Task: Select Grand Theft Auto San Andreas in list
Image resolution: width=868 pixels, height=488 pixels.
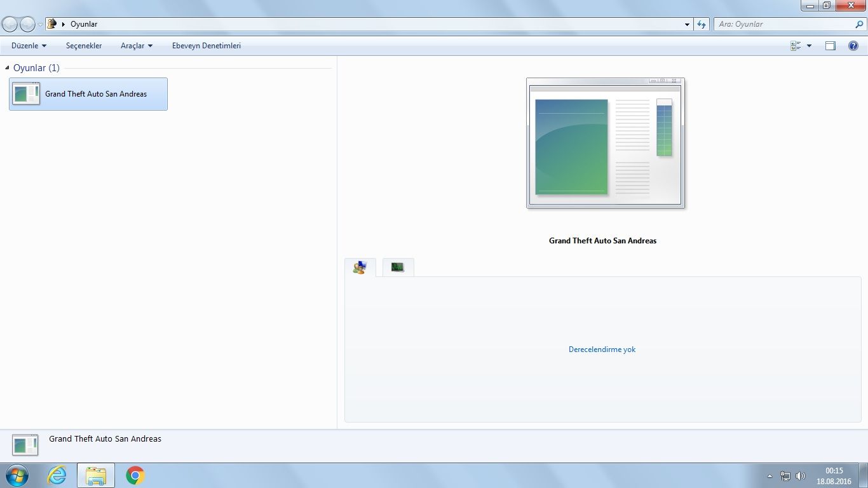Action: (x=88, y=94)
